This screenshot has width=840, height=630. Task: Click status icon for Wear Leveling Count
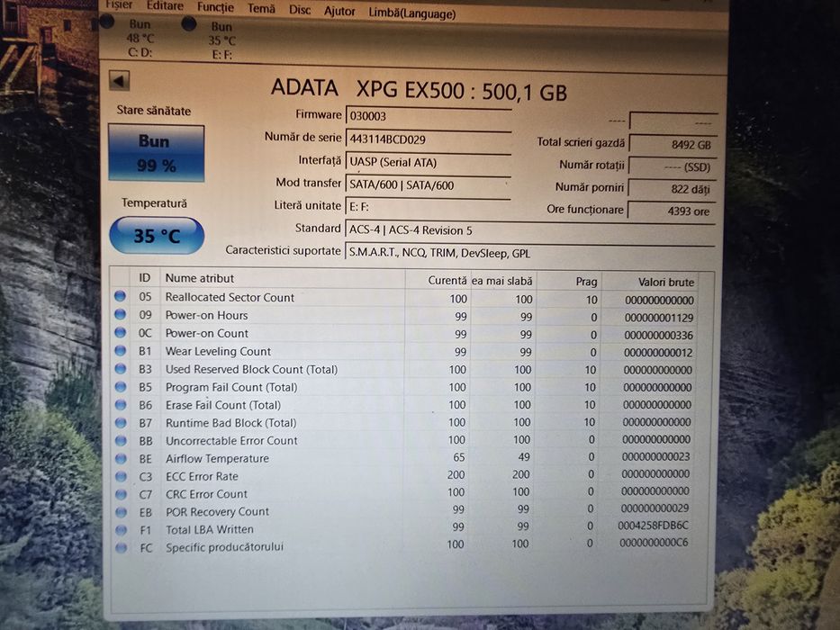click(121, 351)
